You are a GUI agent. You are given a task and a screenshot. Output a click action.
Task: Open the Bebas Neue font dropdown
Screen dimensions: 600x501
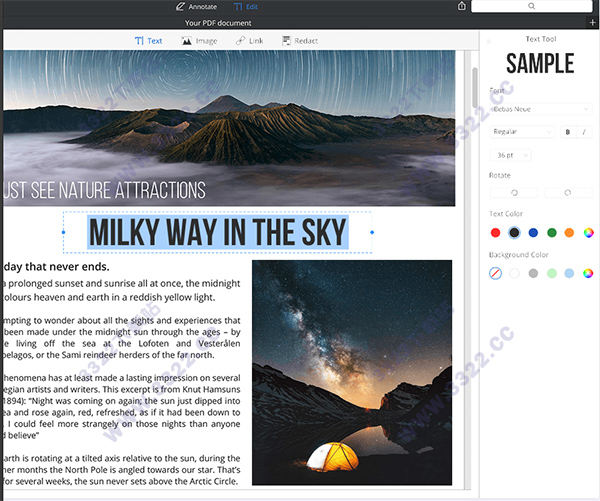[540, 108]
